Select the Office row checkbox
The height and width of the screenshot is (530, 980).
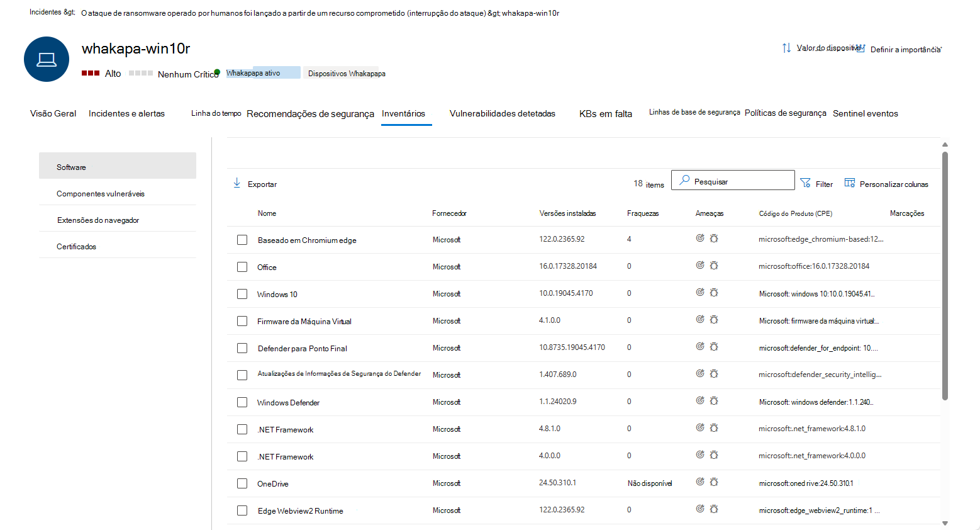coord(242,267)
